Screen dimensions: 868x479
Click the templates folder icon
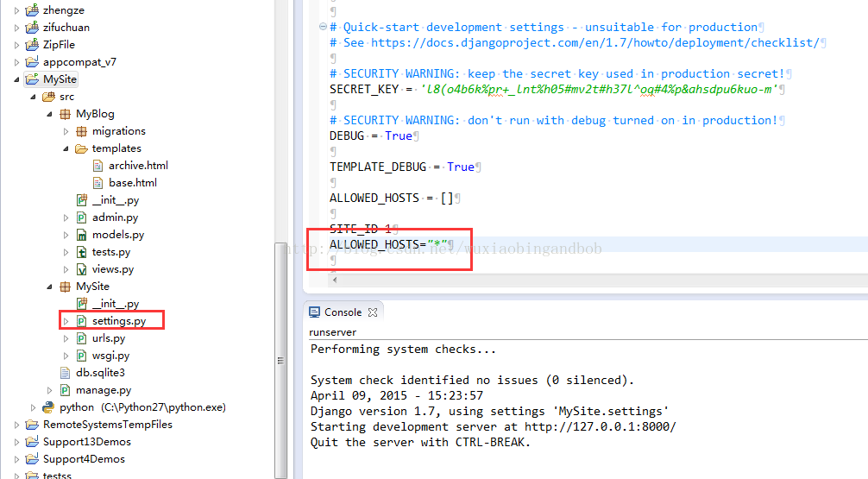click(x=81, y=148)
